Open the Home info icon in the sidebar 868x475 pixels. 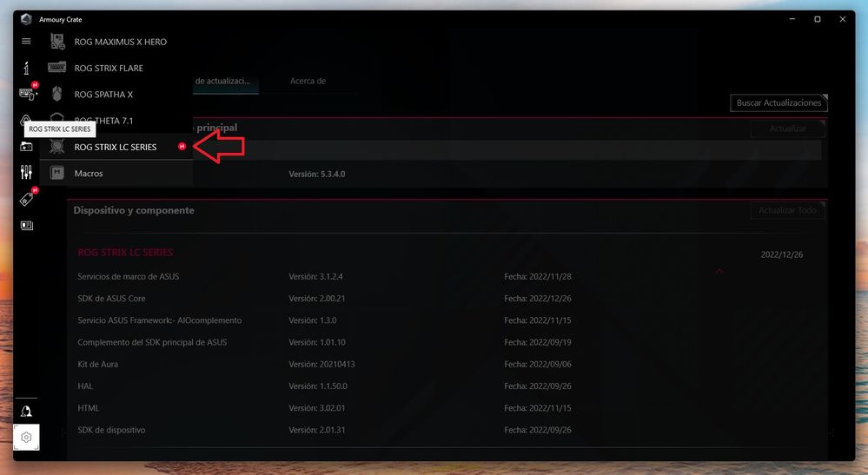[26, 68]
